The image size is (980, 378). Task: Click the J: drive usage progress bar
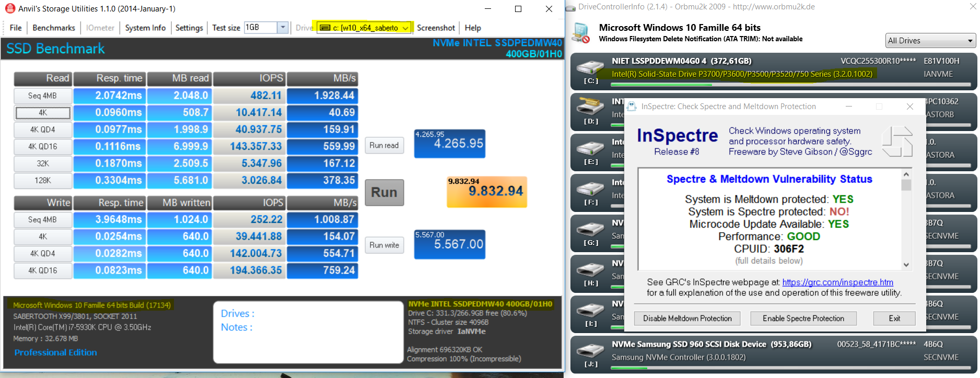click(x=790, y=368)
